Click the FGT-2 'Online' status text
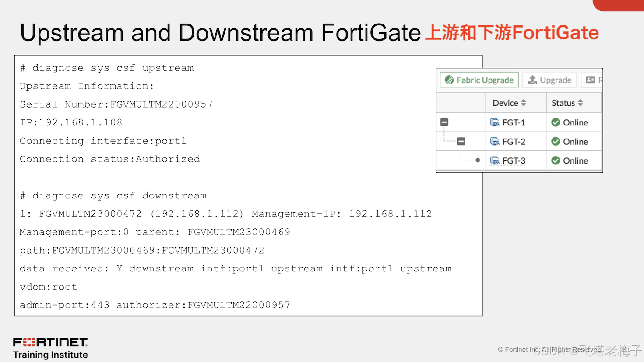Screen dimensions: 644x362 point(575,142)
